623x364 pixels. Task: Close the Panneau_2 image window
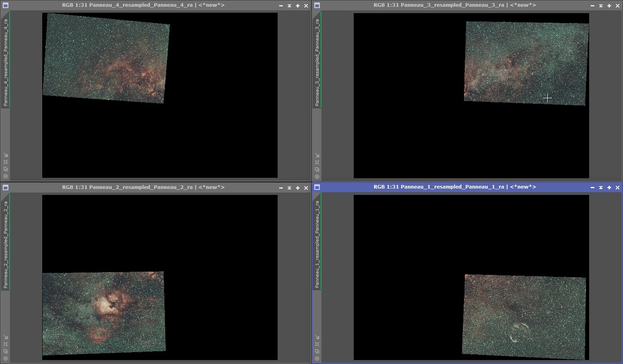tap(306, 188)
